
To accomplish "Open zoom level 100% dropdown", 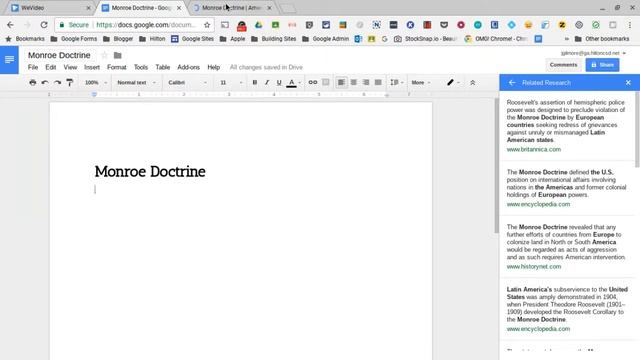I will click(96, 82).
